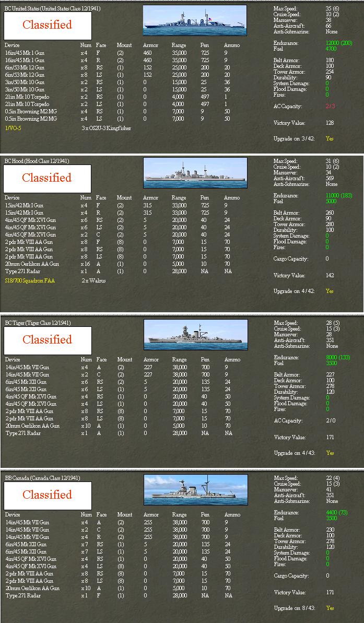Image resolution: width=364 pixels, height=623 pixels.
Task: Click the 'Device' column header in Hood panel
Action: coord(11,197)
